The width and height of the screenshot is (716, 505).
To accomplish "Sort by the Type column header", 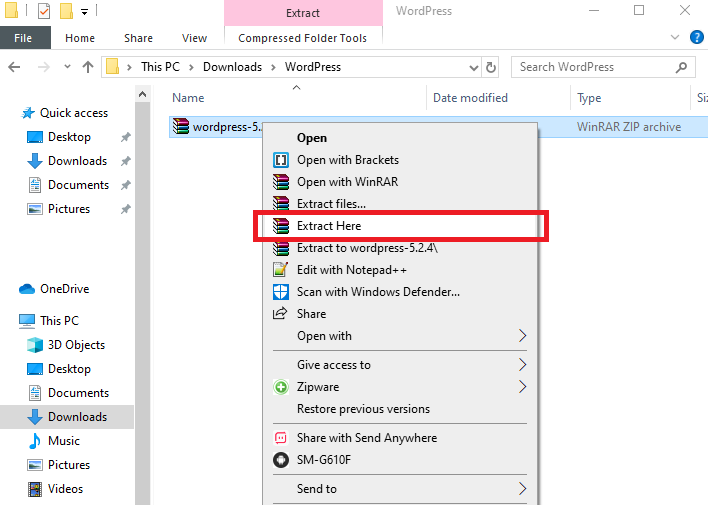I will click(x=589, y=98).
